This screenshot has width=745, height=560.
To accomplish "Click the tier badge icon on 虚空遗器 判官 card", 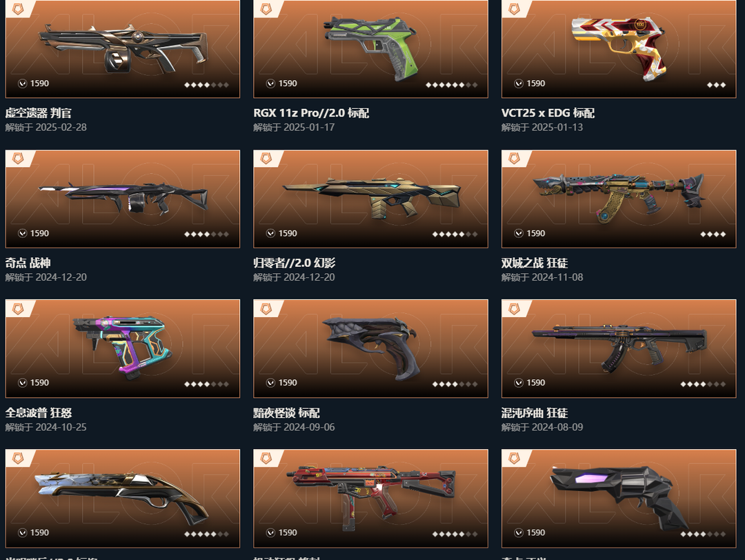I will [x=18, y=8].
